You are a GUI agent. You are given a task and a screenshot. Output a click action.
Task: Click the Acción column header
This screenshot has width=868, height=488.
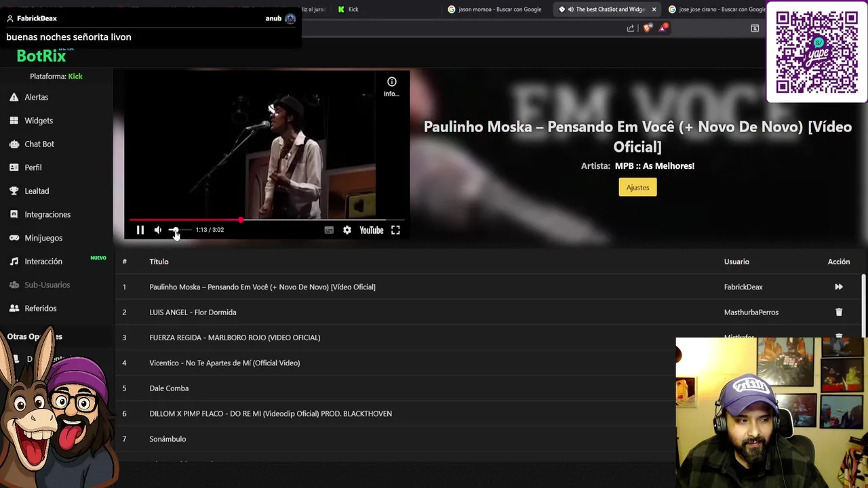click(x=839, y=262)
